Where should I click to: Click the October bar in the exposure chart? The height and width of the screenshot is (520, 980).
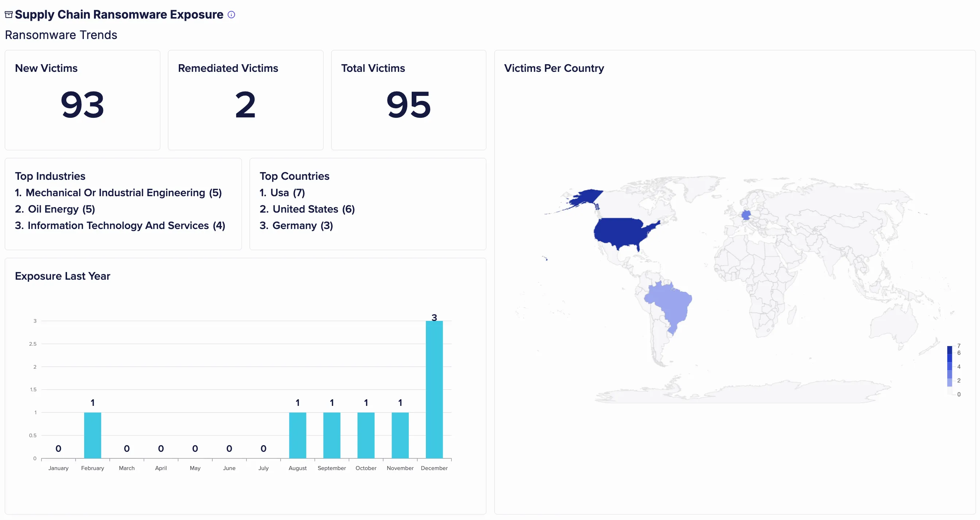click(x=366, y=435)
